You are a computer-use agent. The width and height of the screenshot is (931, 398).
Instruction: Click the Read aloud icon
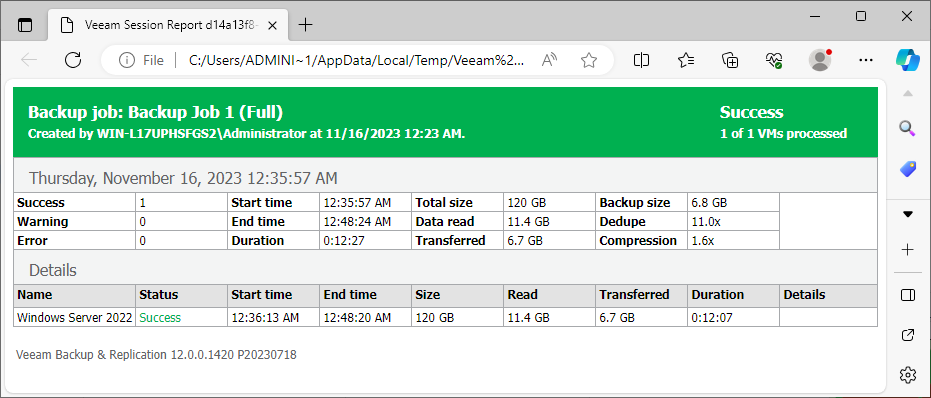[x=550, y=59]
